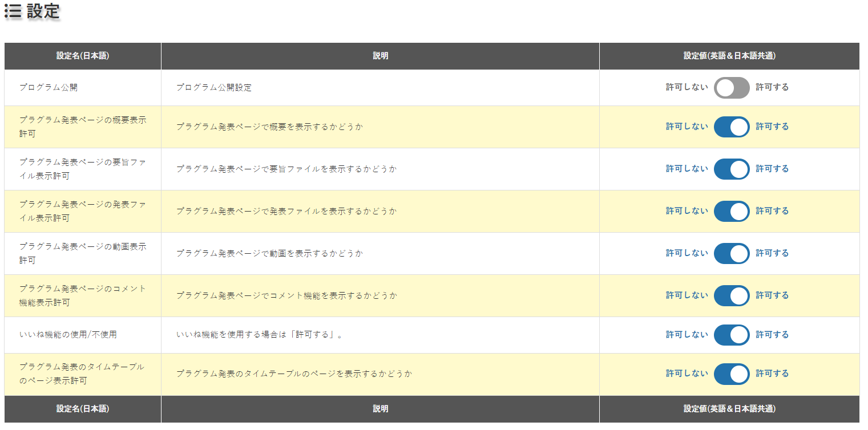This screenshot has width=868, height=430.
Task: Choose 許可しない label in the コメント機能 row
Action: [x=687, y=296]
